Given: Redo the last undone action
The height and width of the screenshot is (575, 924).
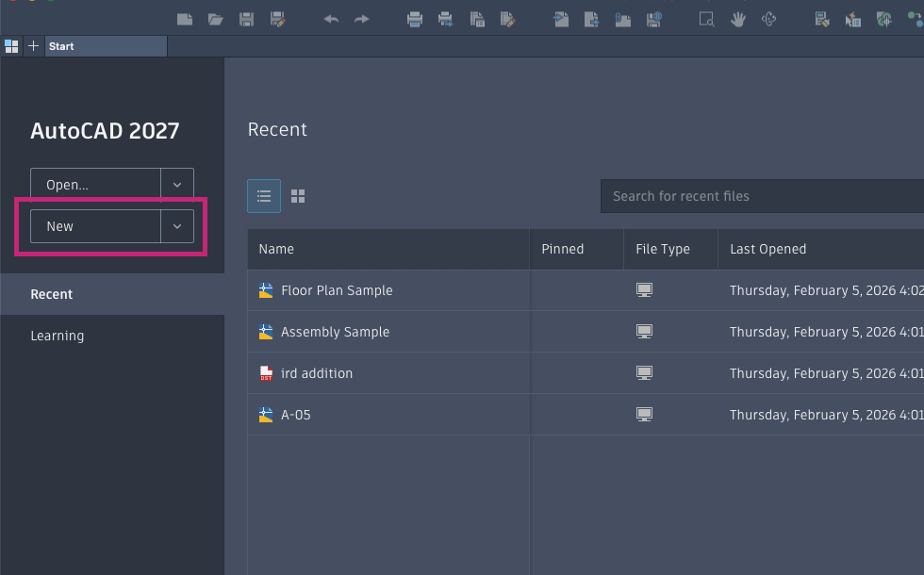Looking at the screenshot, I should [x=362, y=20].
